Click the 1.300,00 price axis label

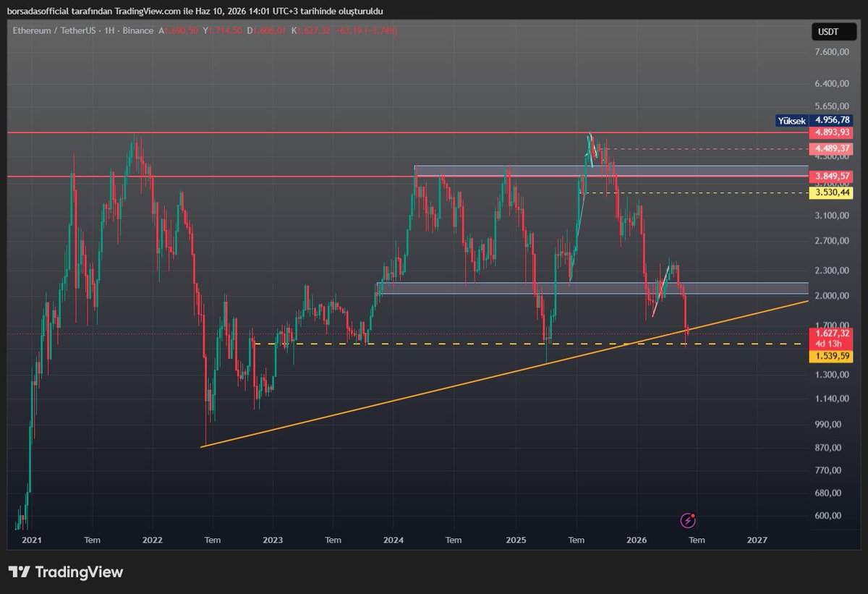[832, 375]
